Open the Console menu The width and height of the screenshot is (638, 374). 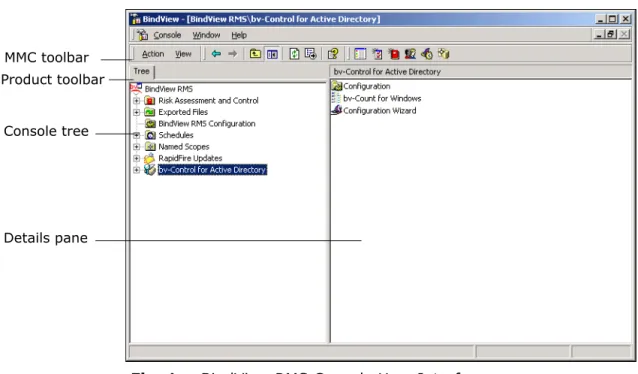click(167, 35)
